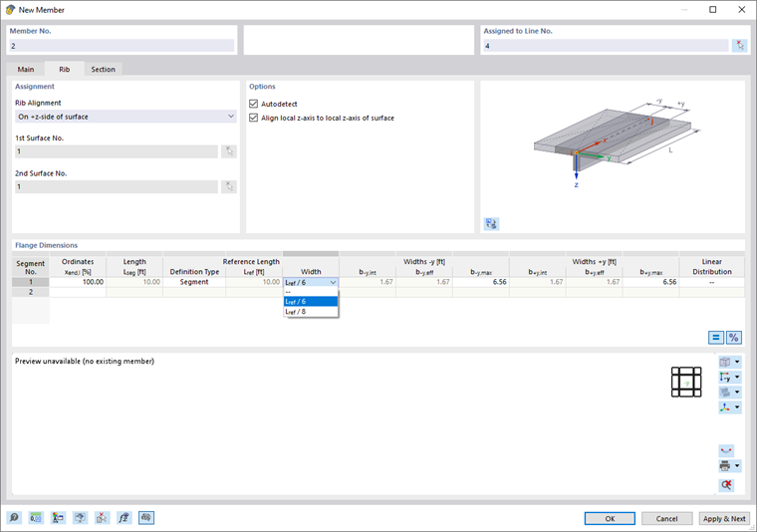Viewport: 757px width, 532px height.
Task: Expand arrow next to 3D cube view icon
Action: (737, 362)
